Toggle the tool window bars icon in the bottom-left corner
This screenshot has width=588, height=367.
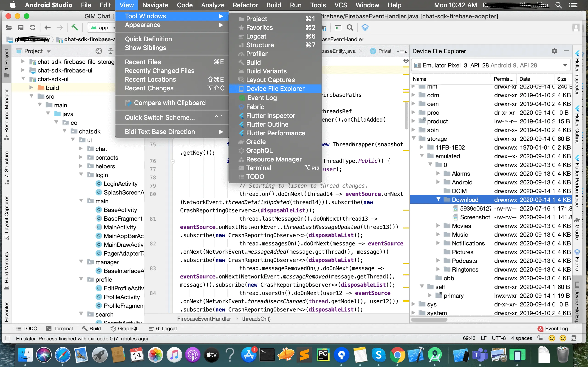8,338
